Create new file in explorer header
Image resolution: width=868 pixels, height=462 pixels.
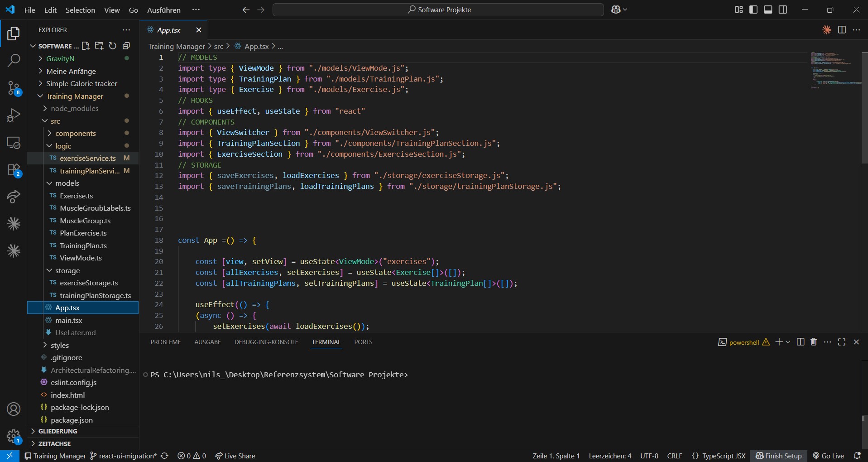(x=86, y=46)
